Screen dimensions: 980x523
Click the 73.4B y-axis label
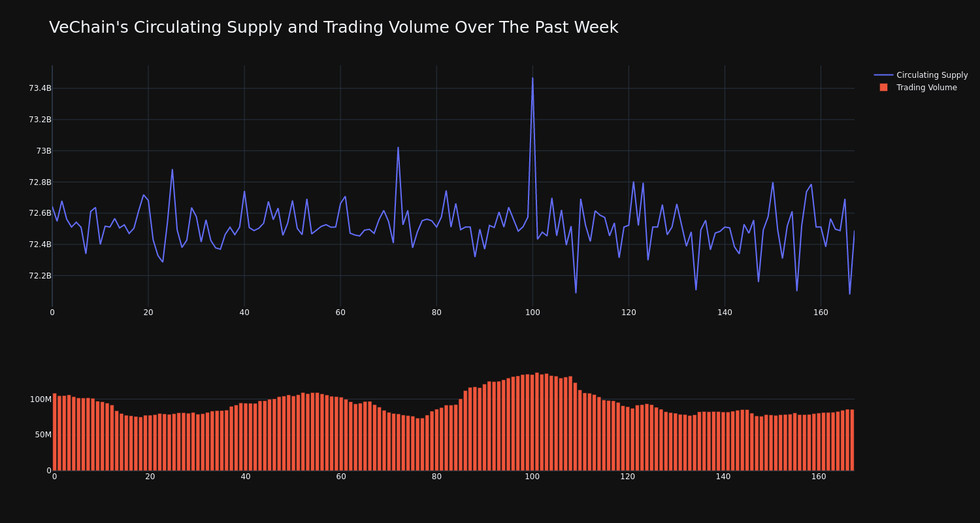pos(40,88)
